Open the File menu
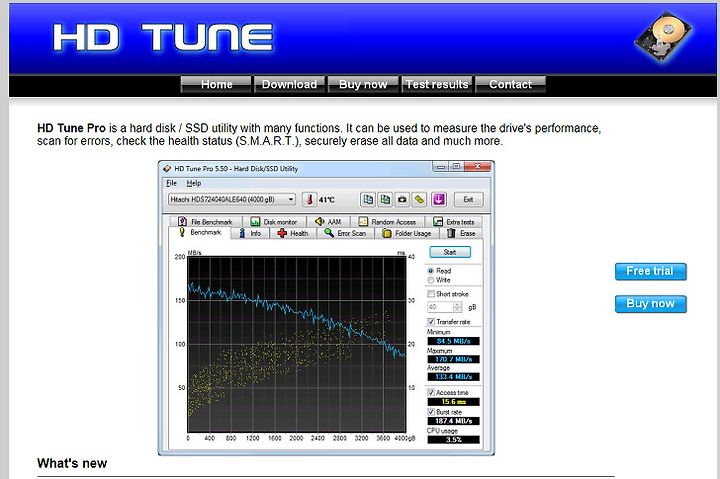 pyautogui.click(x=171, y=183)
